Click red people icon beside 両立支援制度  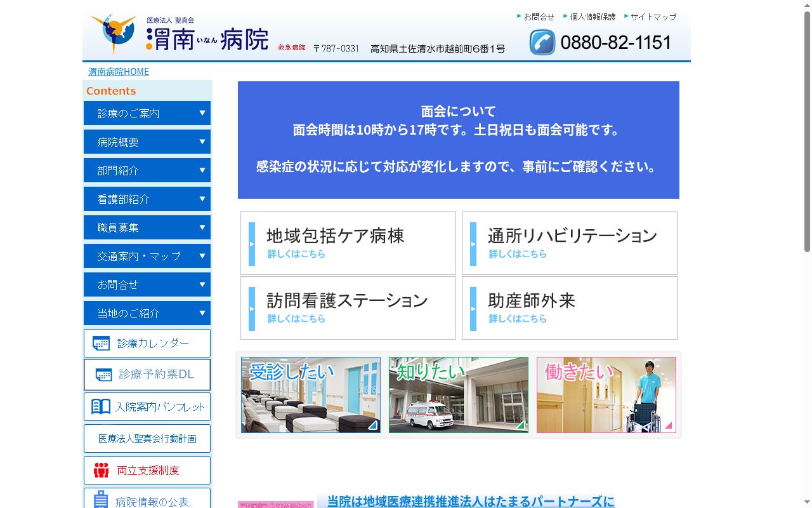click(x=101, y=471)
